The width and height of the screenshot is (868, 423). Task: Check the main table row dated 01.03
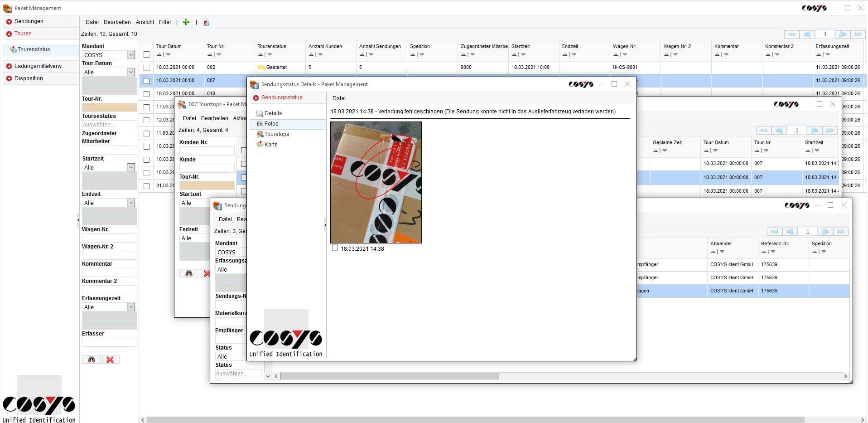click(x=146, y=186)
